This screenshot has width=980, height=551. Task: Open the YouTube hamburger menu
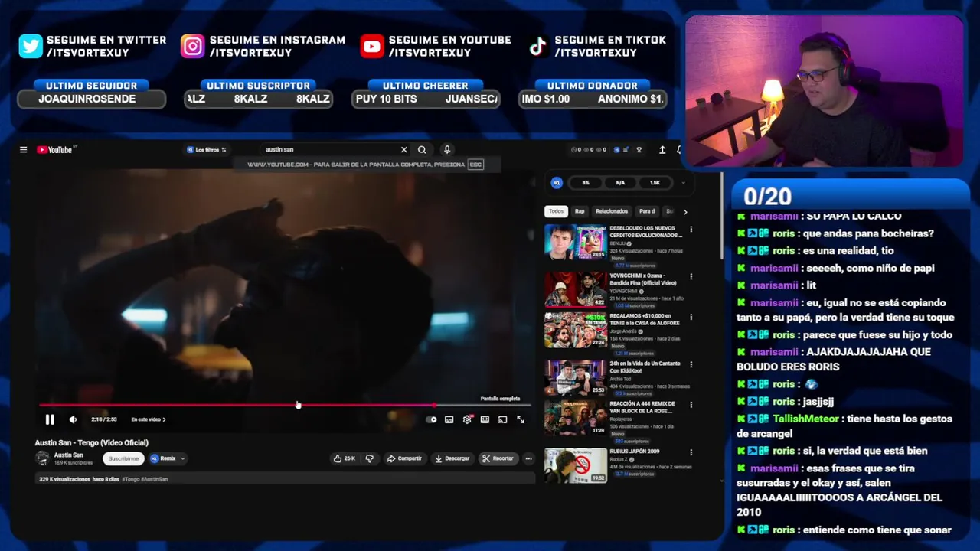pos(23,150)
